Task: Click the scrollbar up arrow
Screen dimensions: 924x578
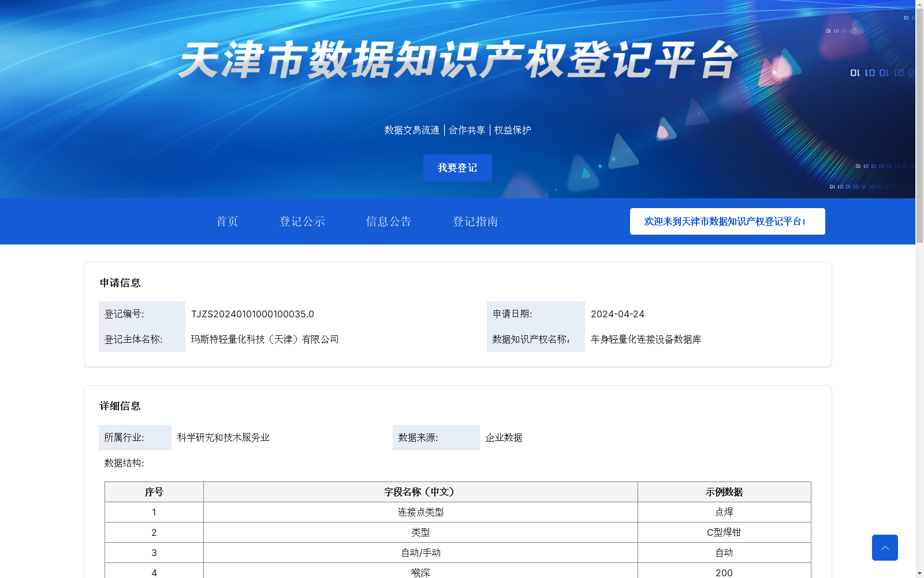Action: coord(919,3)
